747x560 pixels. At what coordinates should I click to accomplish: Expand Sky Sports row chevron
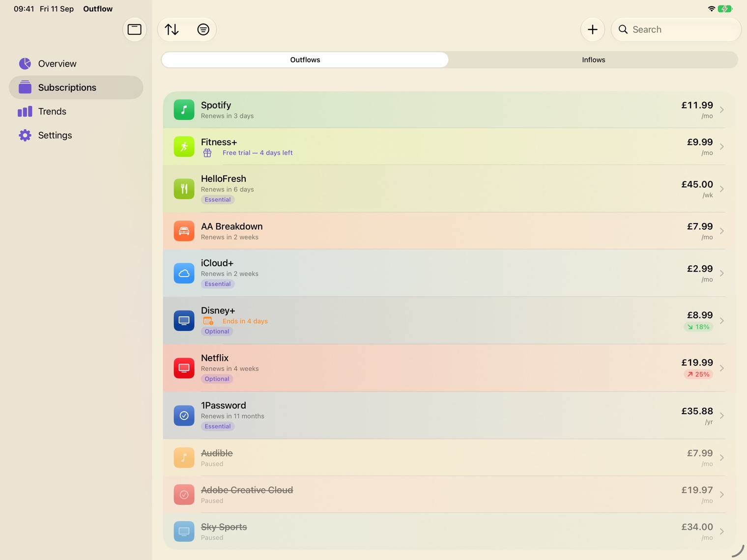[x=721, y=532]
